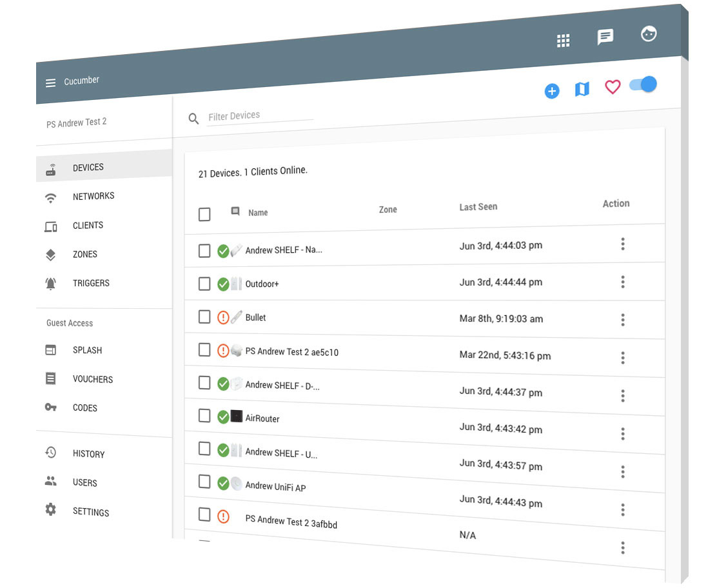Toggle the blue switch beside the heart
This screenshot has width=717, height=588.
pos(643,84)
